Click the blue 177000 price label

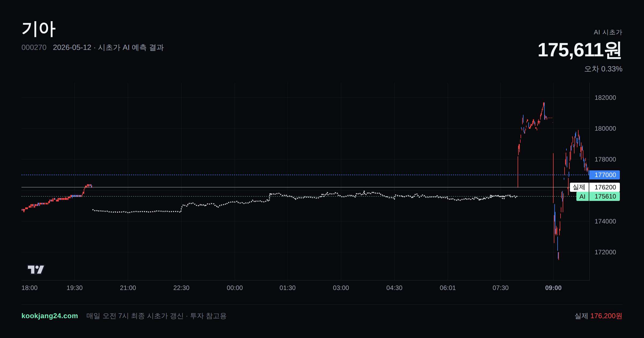[x=605, y=175]
